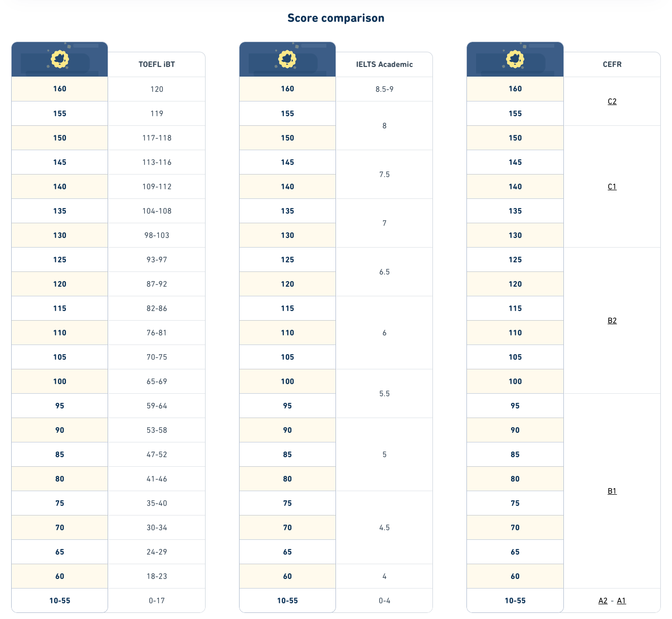672x619 pixels.
Task: Select the IELTS 8.5-9 band cell
Action: pyautogui.click(x=384, y=89)
